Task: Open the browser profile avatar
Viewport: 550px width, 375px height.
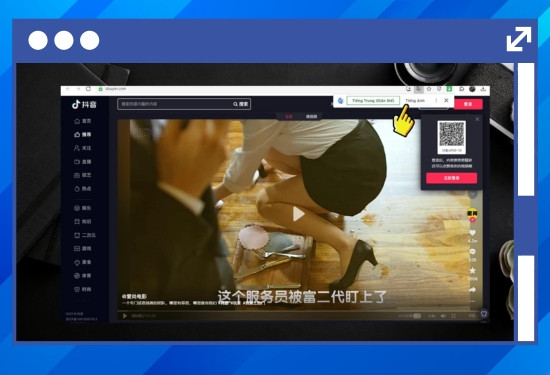Action: (x=472, y=89)
